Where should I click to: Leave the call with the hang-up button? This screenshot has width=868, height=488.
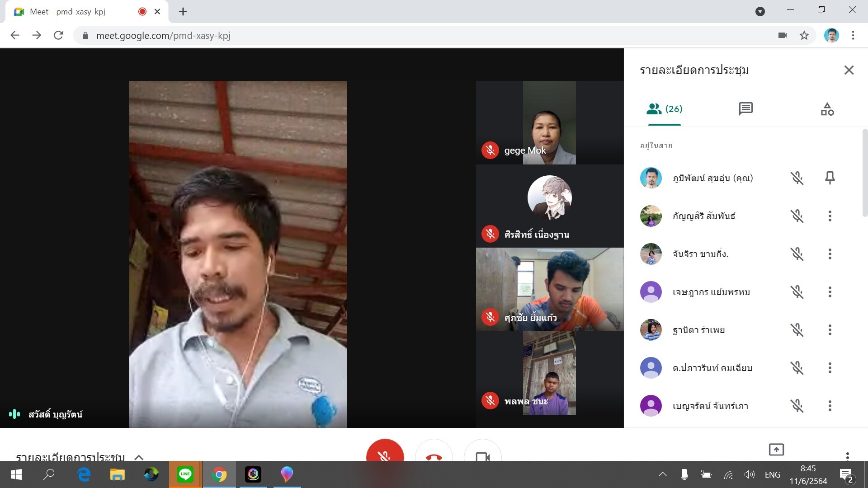(x=434, y=453)
